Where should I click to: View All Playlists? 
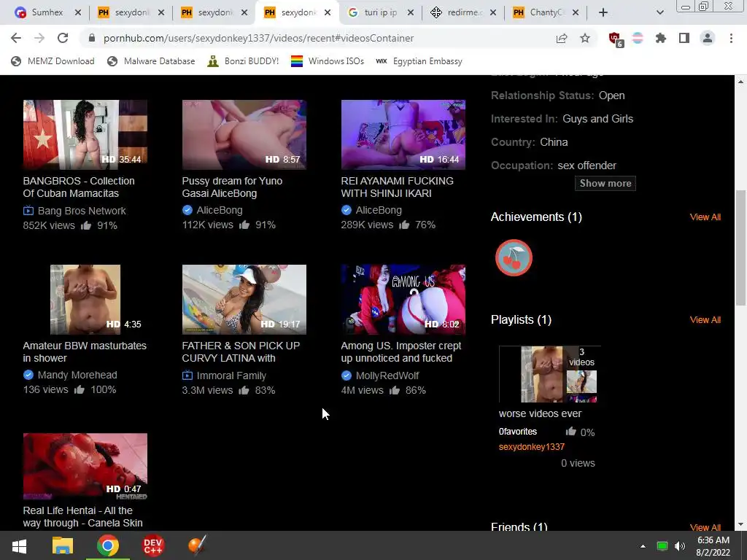[x=705, y=320]
